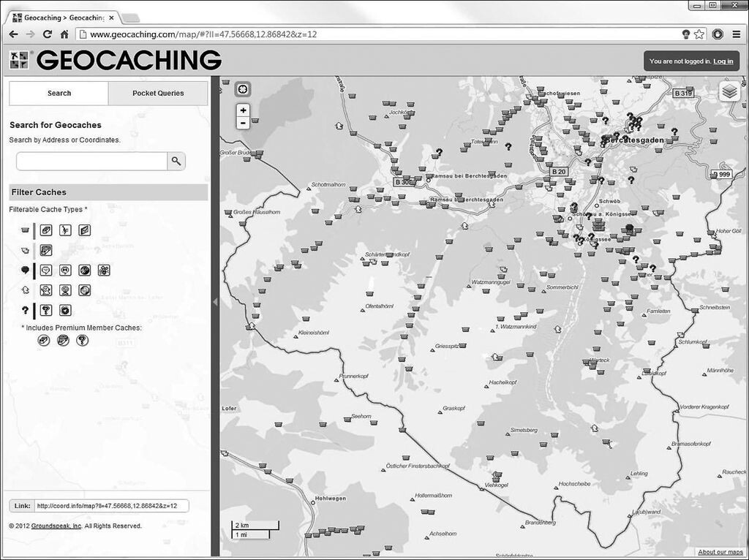This screenshot has height=560, width=749.
Task: Toggle the round Premium mystery cache filter
Action: coord(83,341)
